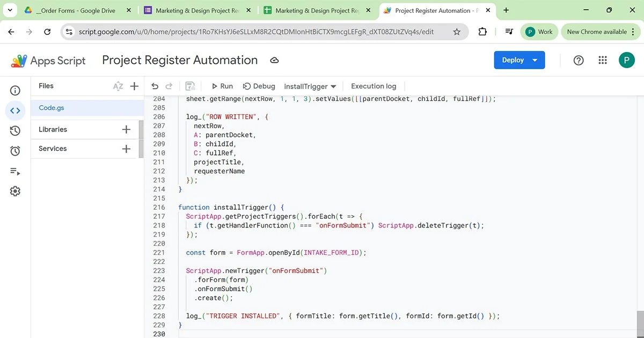The width and height of the screenshot is (644, 338).
Task: Click line number 221
Action: pos(159,253)
